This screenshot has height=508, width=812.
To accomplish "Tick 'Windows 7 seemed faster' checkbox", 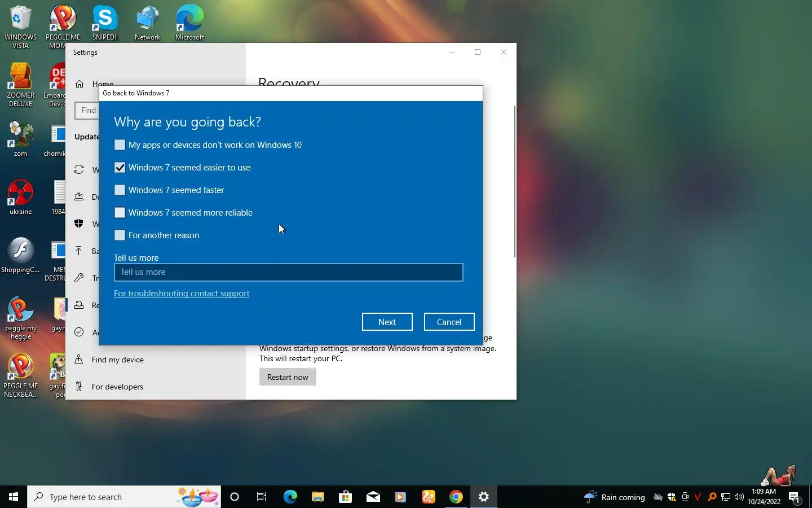I will (120, 190).
